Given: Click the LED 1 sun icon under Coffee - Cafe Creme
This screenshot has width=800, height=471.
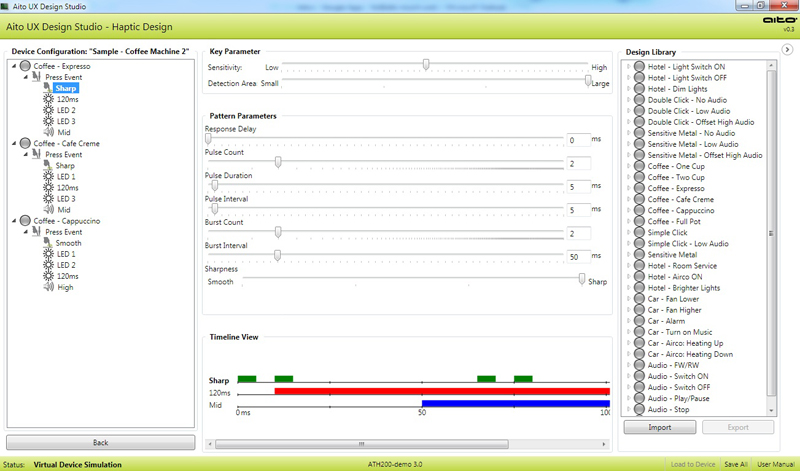Looking at the screenshot, I should click(x=48, y=177).
